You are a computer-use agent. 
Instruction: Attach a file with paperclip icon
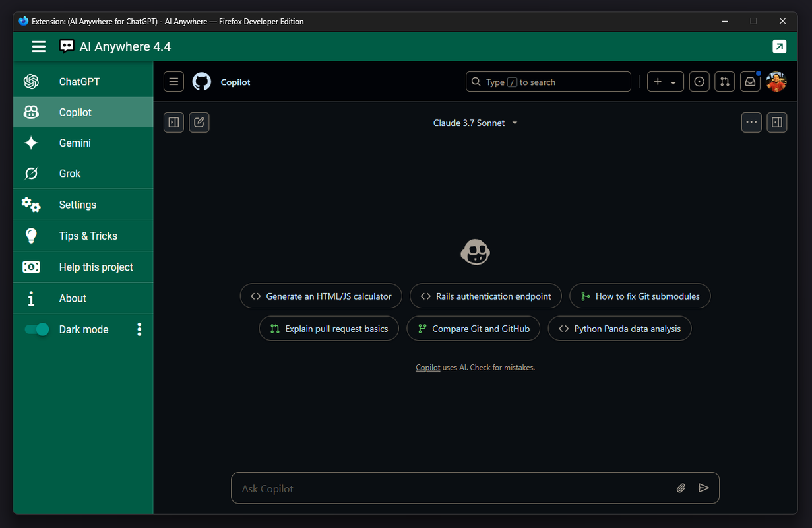coord(681,488)
